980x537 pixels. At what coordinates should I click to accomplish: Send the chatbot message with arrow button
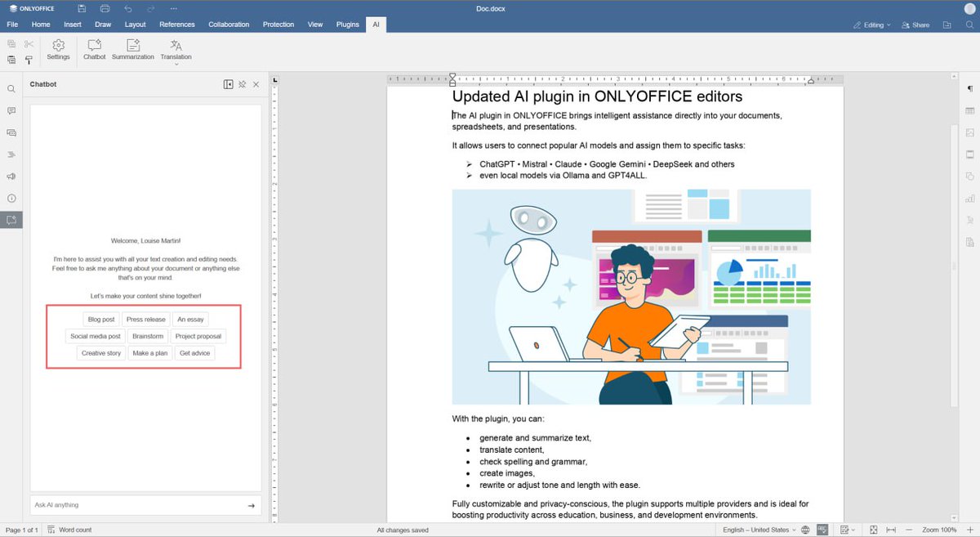tap(252, 505)
